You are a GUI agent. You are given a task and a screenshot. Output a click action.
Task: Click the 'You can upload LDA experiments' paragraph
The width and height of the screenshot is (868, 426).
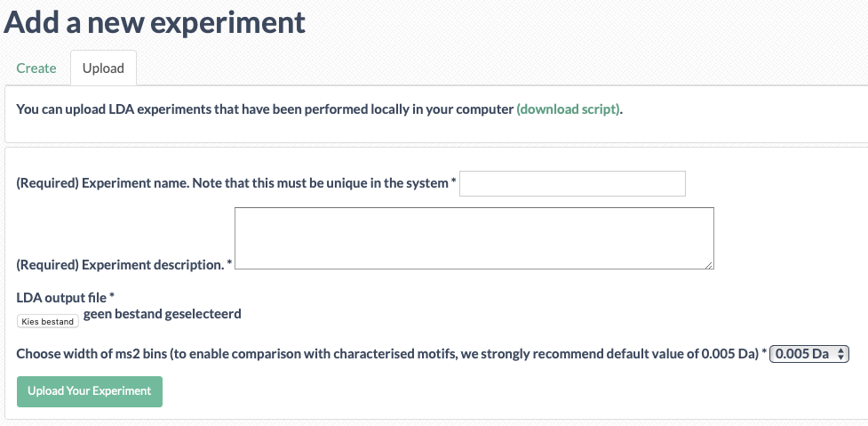[320, 109]
